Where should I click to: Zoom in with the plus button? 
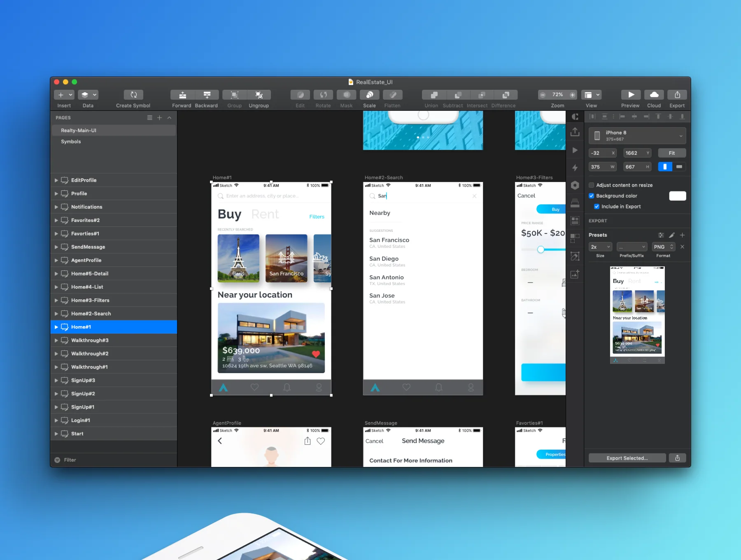[572, 95]
